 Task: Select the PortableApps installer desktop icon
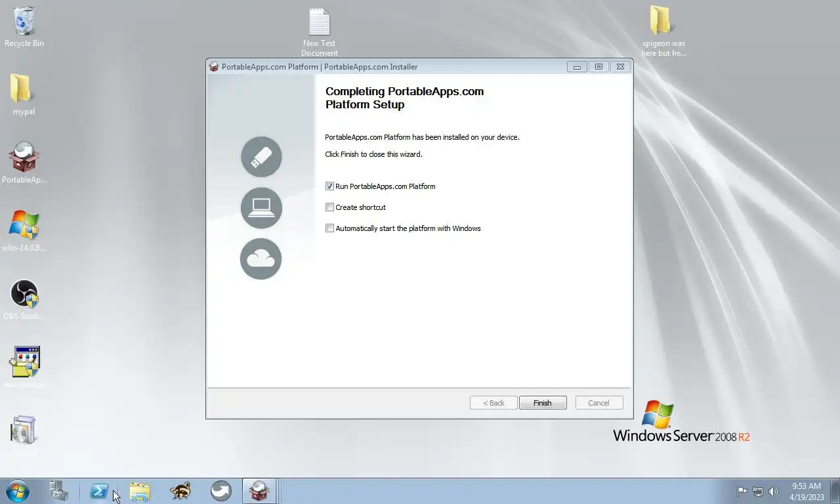pyautogui.click(x=24, y=163)
